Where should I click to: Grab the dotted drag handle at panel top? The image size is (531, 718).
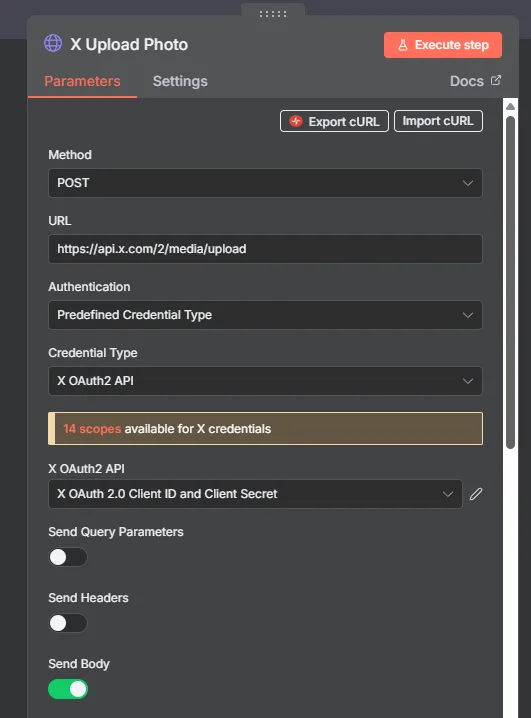(x=273, y=14)
